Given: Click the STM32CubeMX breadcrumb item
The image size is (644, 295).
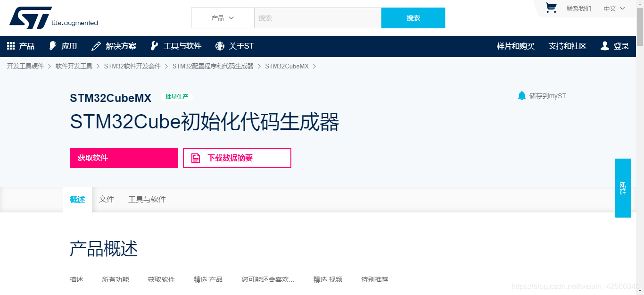Looking at the screenshot, I should 287,66.
